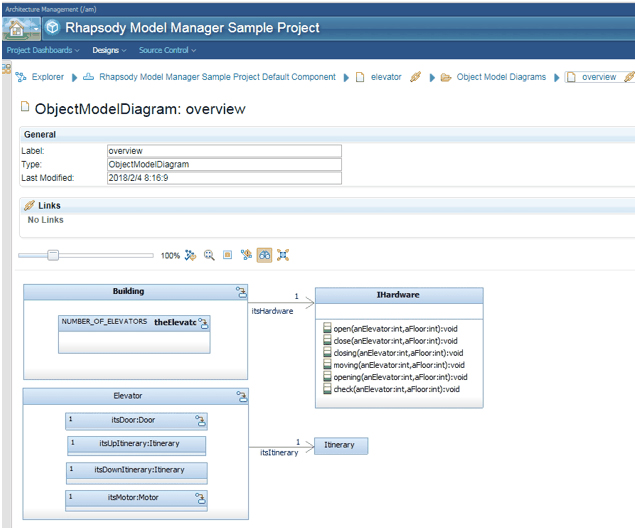Image resolution: width=635 pixels, height=528 pixels.
Task: Select the close(anElevator:int,aFloor:int):void operation
Action: click(x=395, y=341)
